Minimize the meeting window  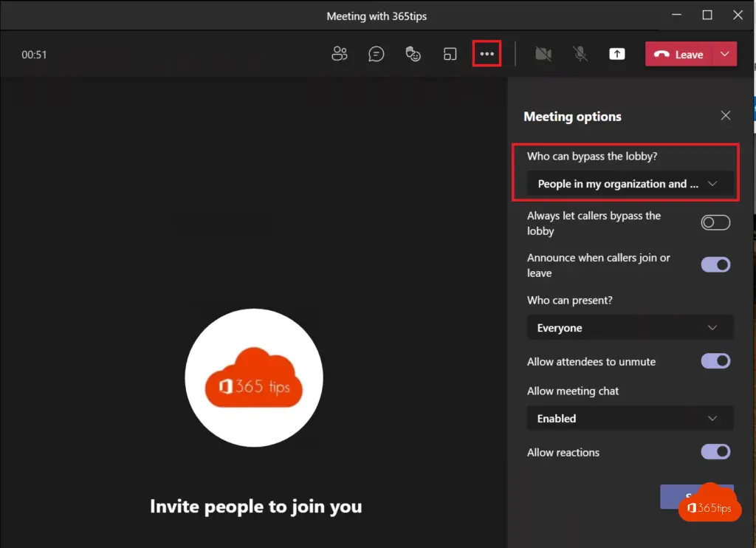[676, 15]
